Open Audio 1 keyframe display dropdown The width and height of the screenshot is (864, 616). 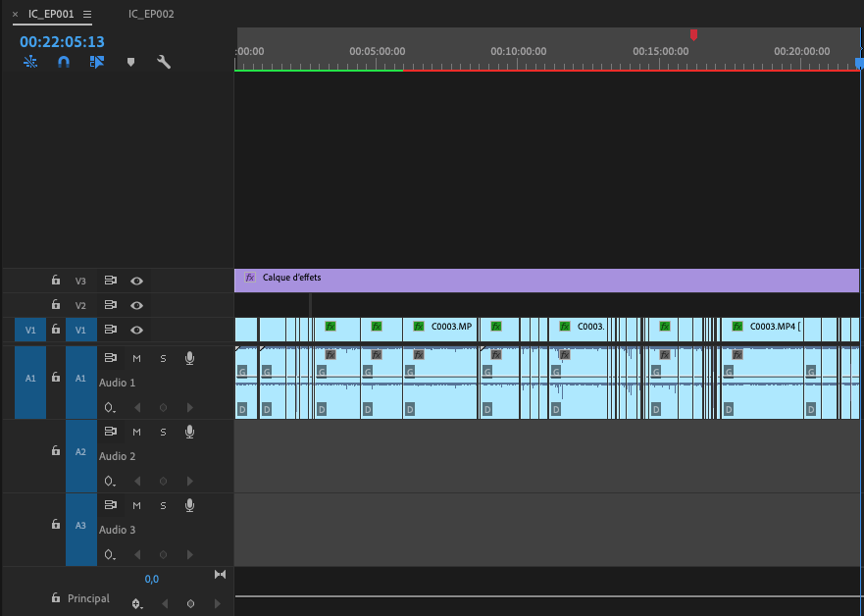(110, 407)
